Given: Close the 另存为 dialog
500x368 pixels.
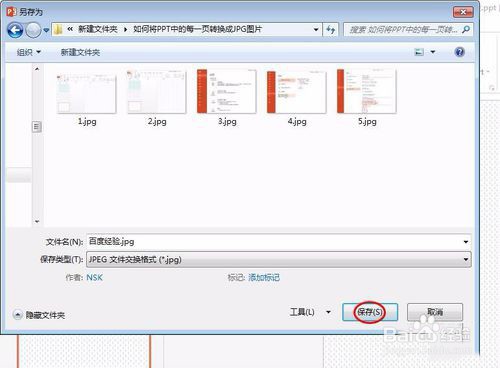Looking at the screenshot, I should click(x=463, y=12).
